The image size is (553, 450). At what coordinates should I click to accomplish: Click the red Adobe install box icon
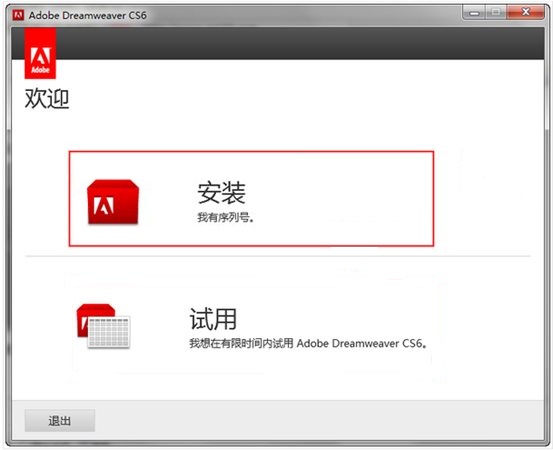113,202
